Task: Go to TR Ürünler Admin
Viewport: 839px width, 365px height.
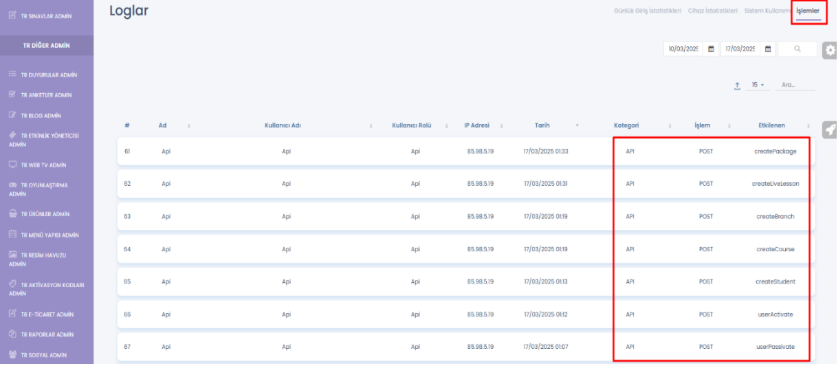Action: [x=45, y=214]
